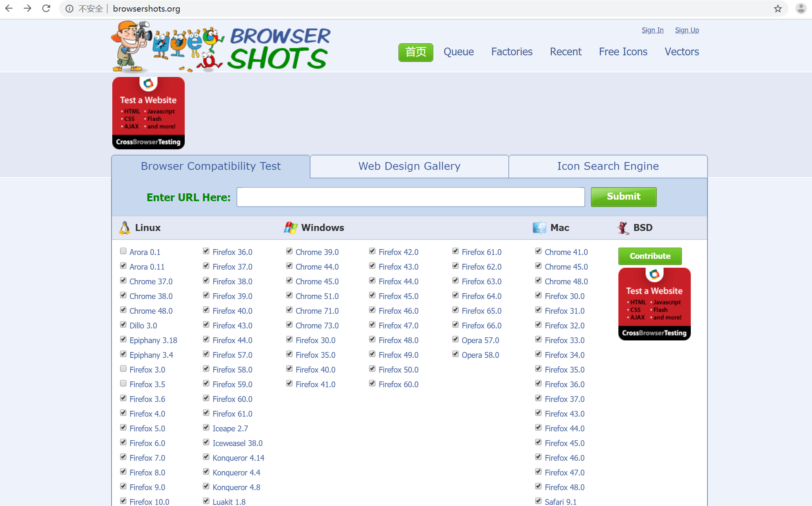The height and width of the screenshot is (506, 812).
Task: Click the Mac finder icon
Action: [539, 228]
